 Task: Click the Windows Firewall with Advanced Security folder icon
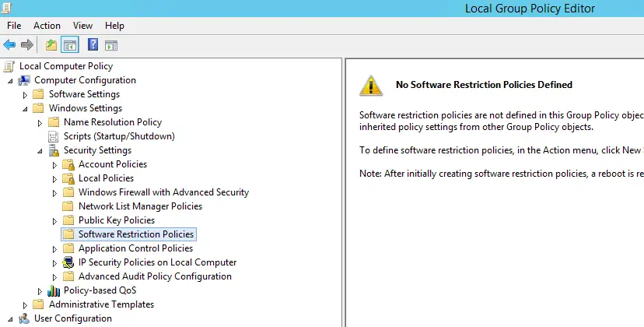(68, 192)
